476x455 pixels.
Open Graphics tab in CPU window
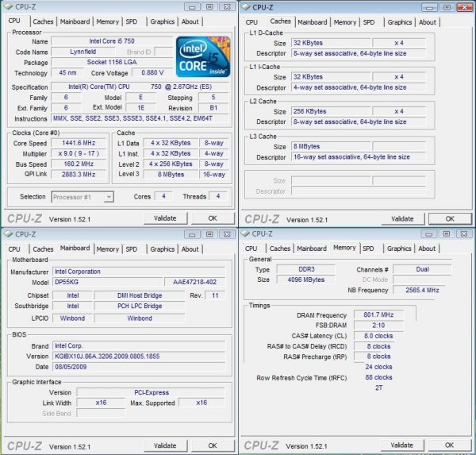tap(163, 21)
